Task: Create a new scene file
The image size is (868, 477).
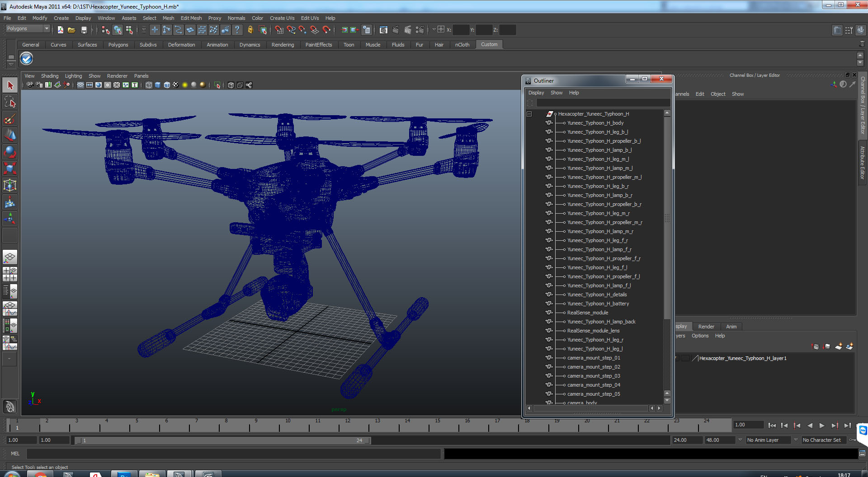Action: (x=61, y=30)
